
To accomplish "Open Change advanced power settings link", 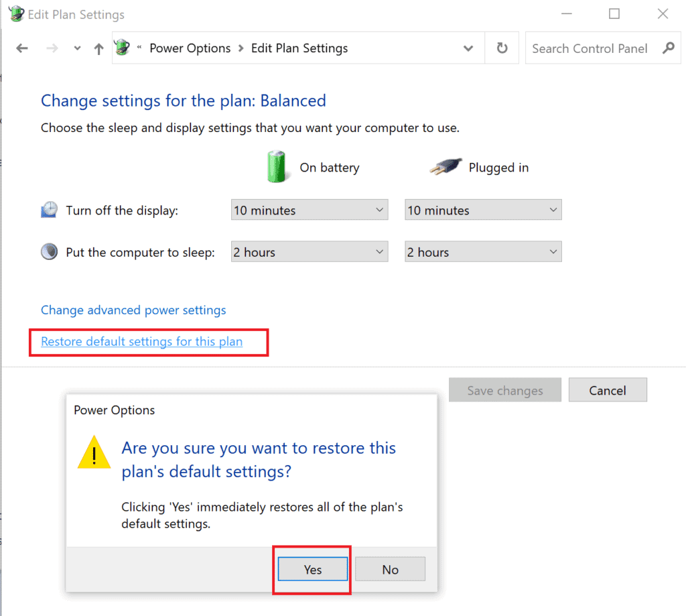I will [x=133, y=310].
